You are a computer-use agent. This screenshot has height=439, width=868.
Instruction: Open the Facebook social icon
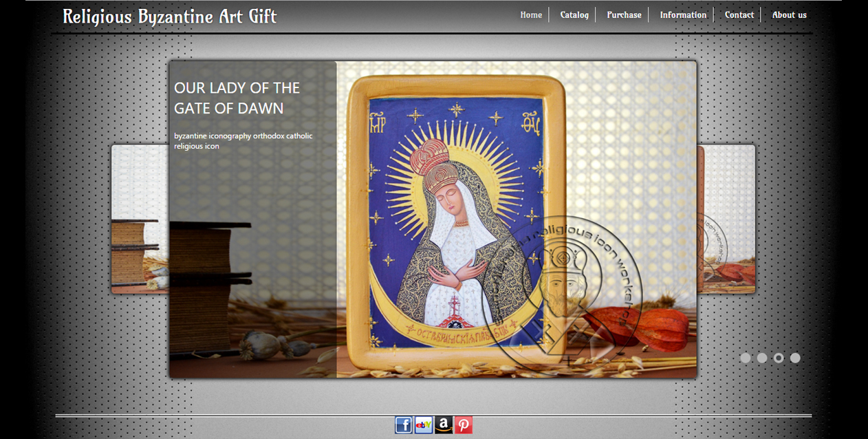pos(404,425)
